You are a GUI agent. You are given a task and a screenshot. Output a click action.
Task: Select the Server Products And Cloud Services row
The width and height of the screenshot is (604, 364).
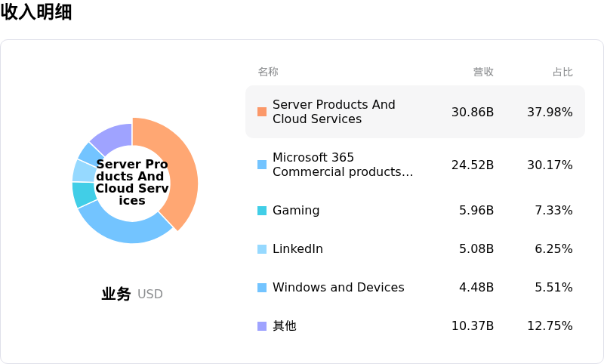415,112
